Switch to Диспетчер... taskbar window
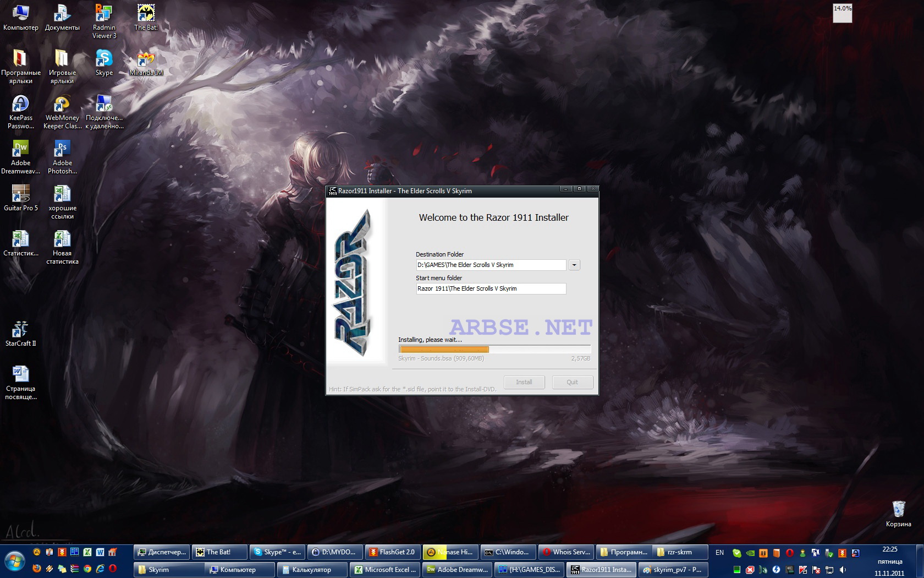 click(162, 552)
